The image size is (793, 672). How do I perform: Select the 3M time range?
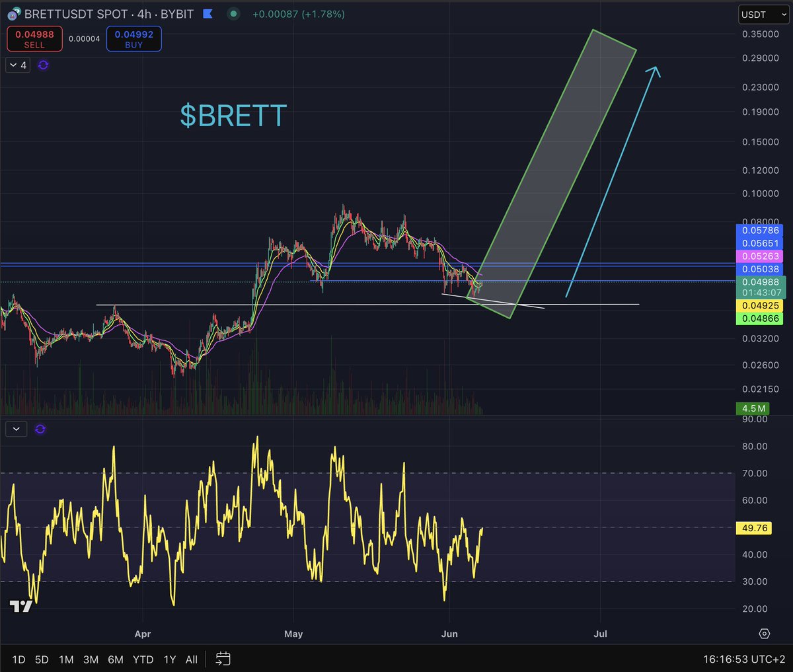[91, 659]
